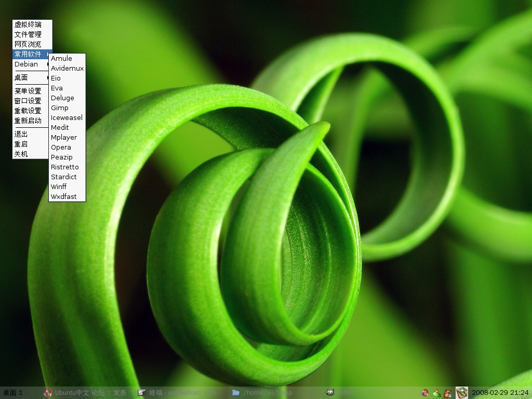This screenshot has width=532, height=399.
Task: Start Gimp from the submenu
Action: coord(67,108)
